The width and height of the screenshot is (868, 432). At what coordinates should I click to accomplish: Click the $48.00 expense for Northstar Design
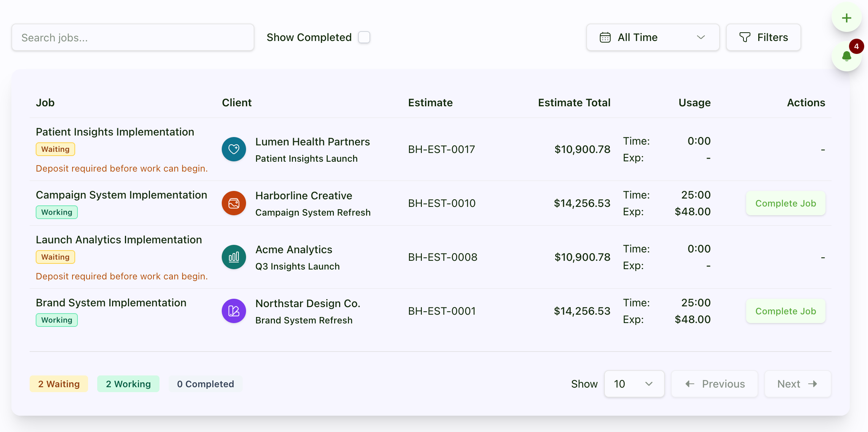[x=693, y=319]
